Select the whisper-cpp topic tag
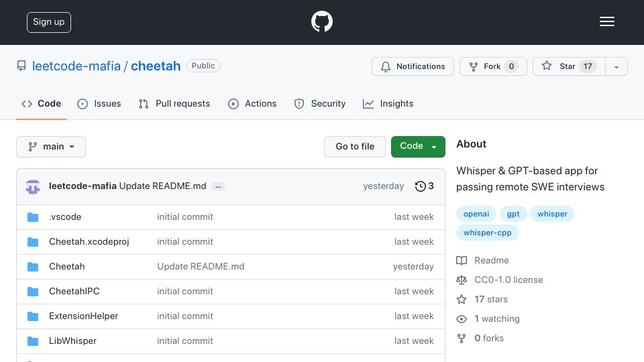Screen dimensions: 644x362 (x=488, y=233)
